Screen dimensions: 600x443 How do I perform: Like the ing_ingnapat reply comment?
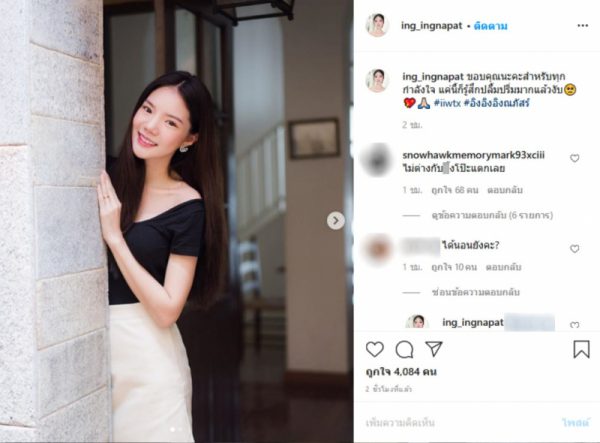click(x=574, y=325)
